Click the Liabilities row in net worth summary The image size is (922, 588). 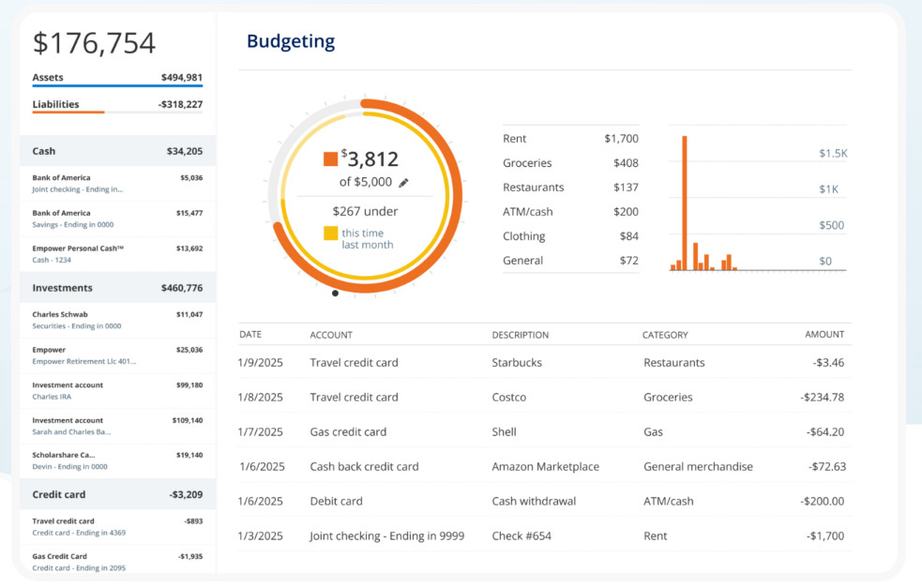point(117,105)
